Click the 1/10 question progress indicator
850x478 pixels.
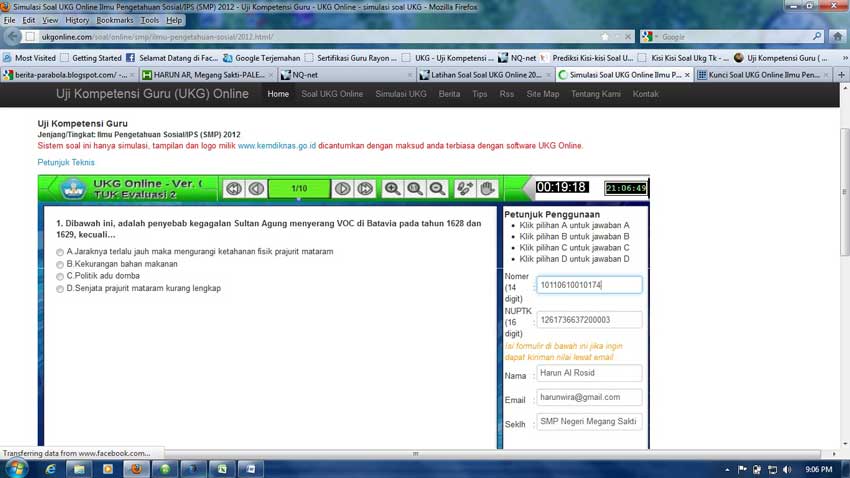pyautogui.click(x=299, y=188)
